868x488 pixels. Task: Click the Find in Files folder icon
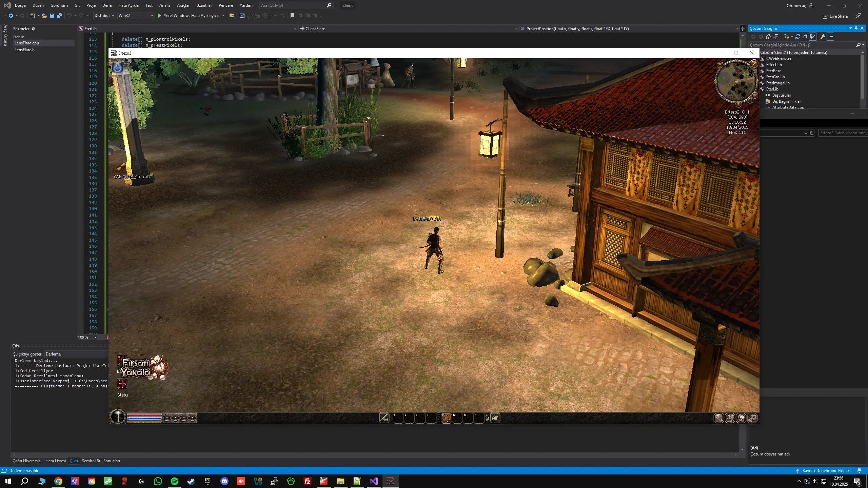click(232, 16)
